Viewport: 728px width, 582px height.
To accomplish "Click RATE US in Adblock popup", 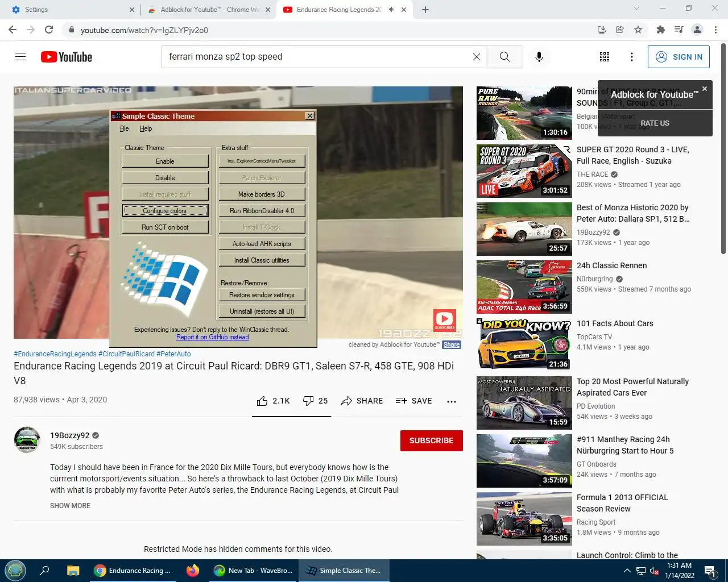I will [655, 123].
